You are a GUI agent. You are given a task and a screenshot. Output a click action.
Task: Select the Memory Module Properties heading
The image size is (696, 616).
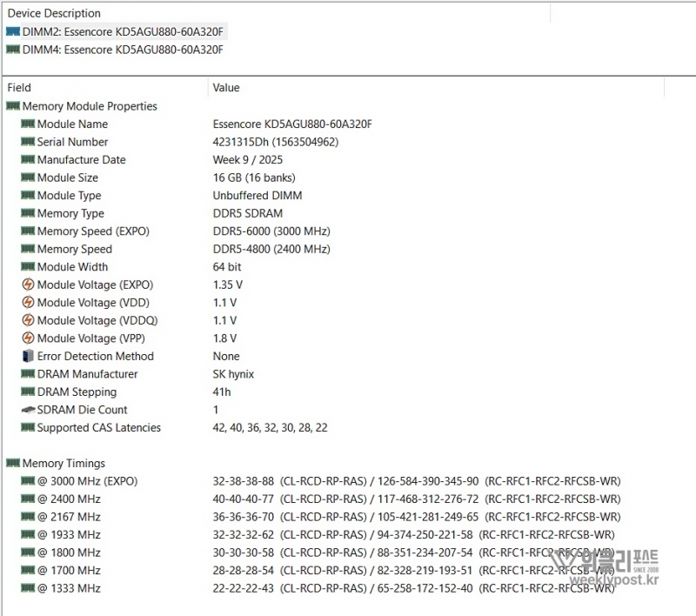90,106
